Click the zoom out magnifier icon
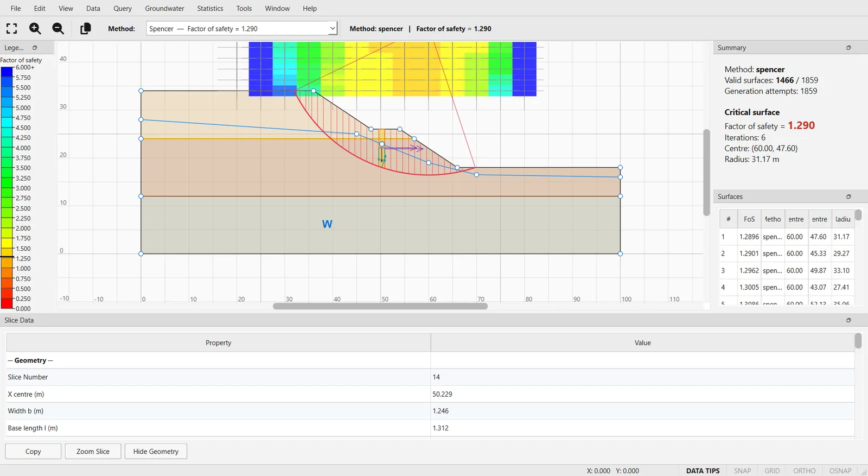This screenshot has width=868, height=476. click(x=58, y=29)
